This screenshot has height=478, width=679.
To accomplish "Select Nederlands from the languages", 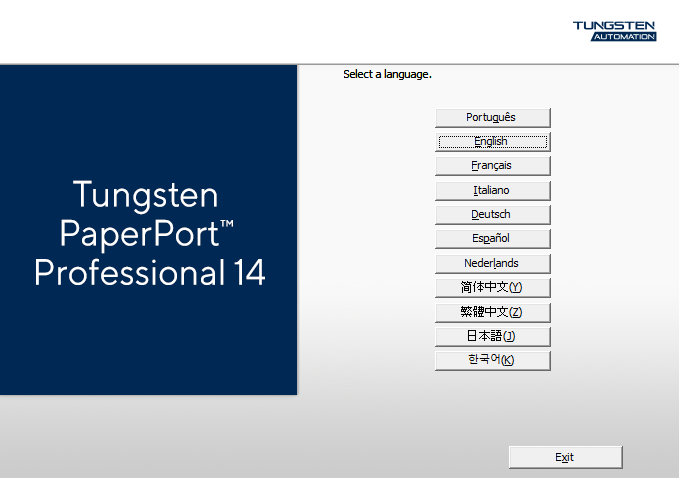I will coord(492,264).
